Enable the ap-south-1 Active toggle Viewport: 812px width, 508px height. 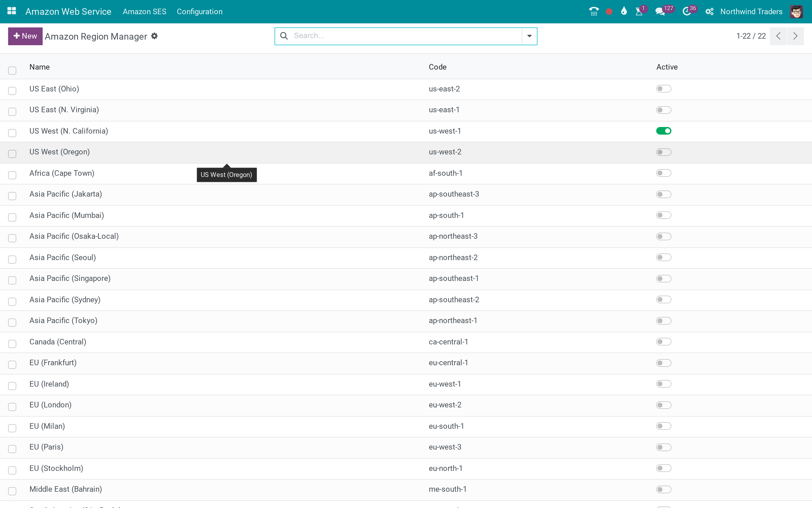[x=663, y=215]
